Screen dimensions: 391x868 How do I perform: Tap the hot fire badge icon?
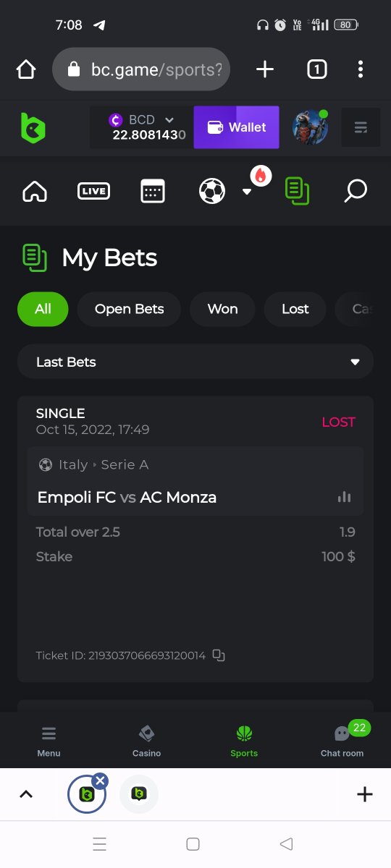pos(261,176)
